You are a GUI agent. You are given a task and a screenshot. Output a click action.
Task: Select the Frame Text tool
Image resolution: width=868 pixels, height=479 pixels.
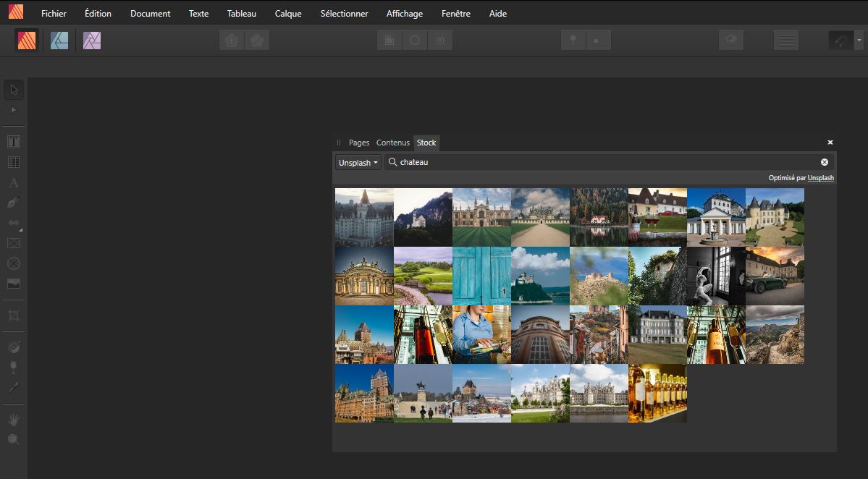[x=14, y=142]
